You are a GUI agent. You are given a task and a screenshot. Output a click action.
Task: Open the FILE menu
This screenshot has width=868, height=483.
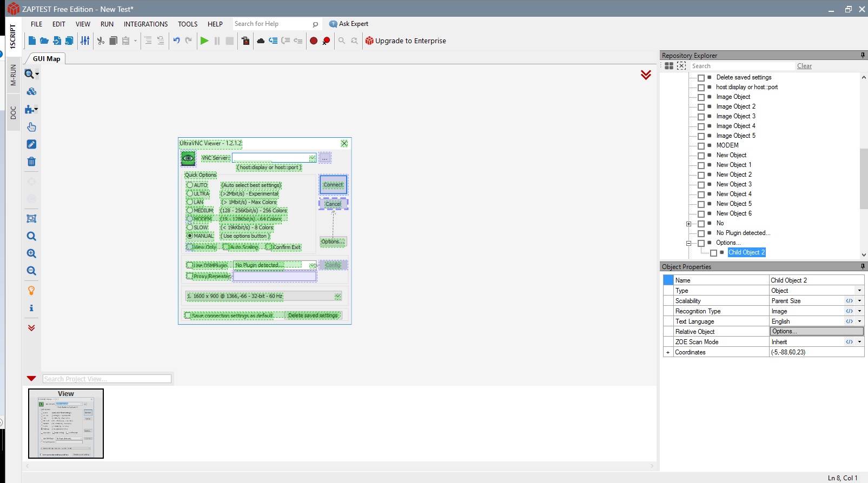[x=36, y=24]
